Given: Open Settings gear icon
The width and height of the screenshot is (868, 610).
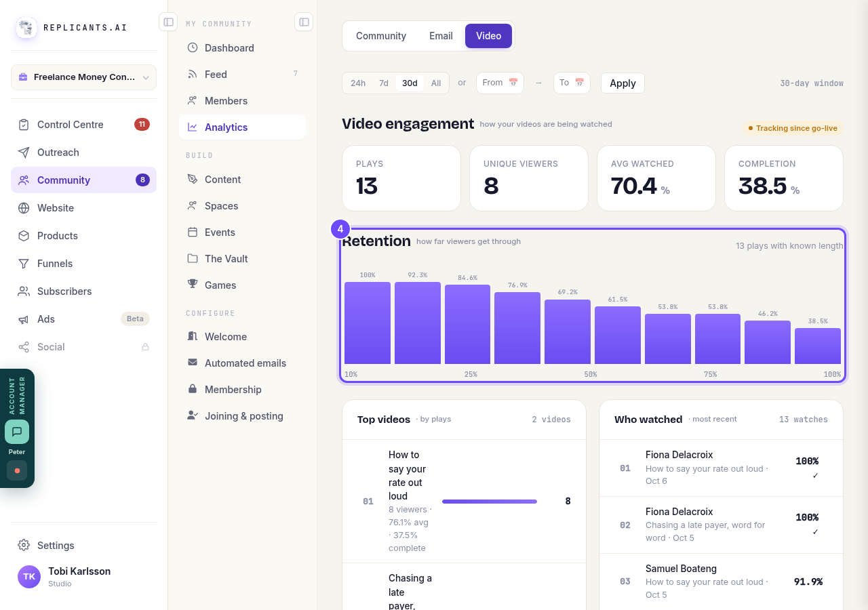Looking at the screenshot, I should point(24,546).
